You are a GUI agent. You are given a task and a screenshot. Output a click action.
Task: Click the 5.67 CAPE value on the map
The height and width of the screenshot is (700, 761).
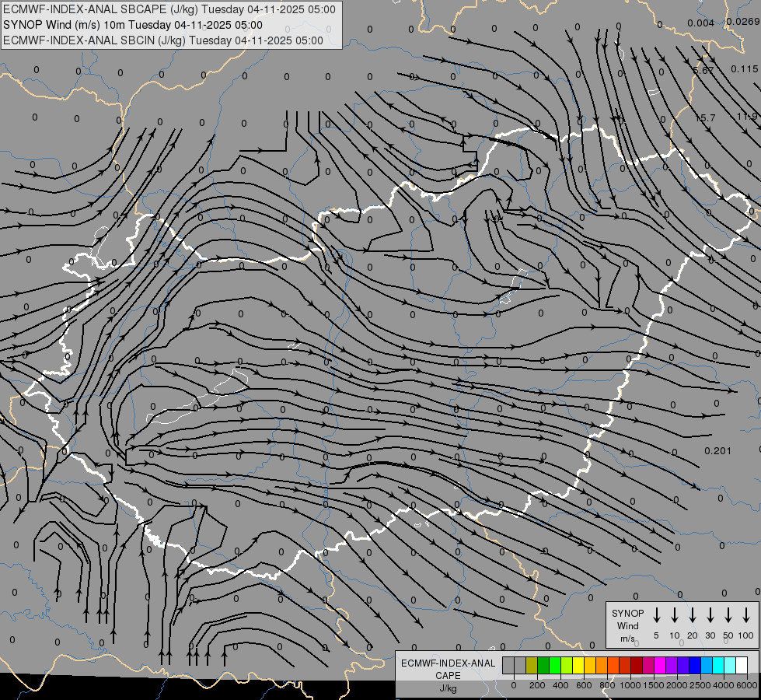click(x=703, y=71)
